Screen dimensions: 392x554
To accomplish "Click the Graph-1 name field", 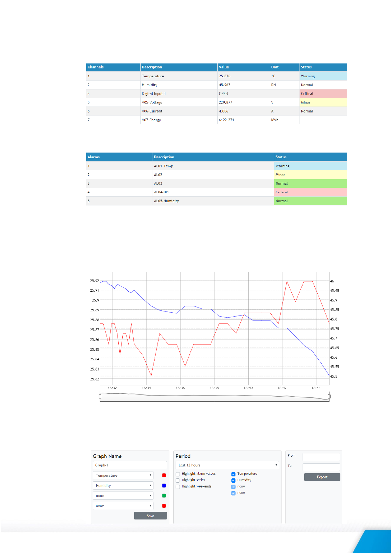I will (x=130, y=465).
